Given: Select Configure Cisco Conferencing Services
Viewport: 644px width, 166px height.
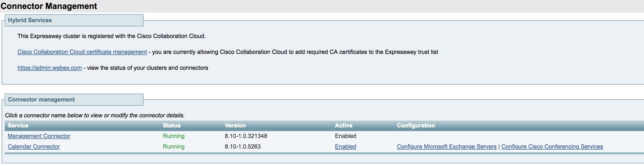Looking at the screenshot, I should click(x=552, y=147).
